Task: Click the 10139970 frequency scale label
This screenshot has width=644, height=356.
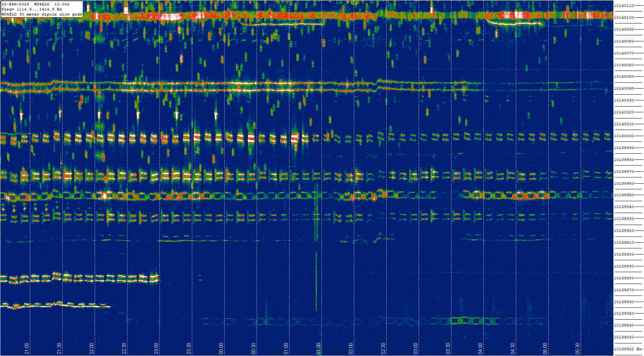Action: [624, 172]
